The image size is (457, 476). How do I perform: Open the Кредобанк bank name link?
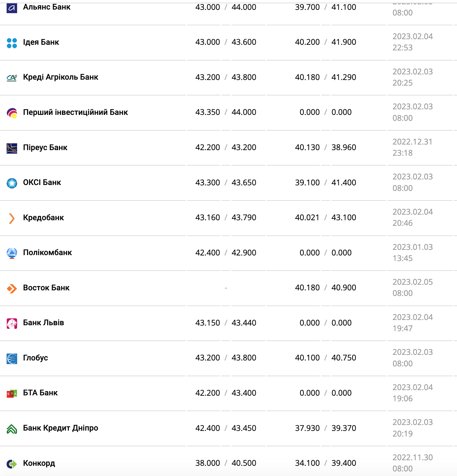43,218
